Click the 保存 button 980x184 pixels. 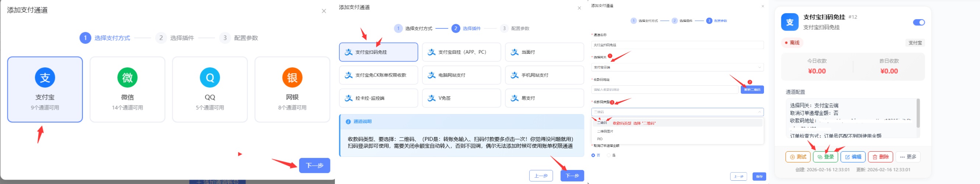tap(759, 176)
